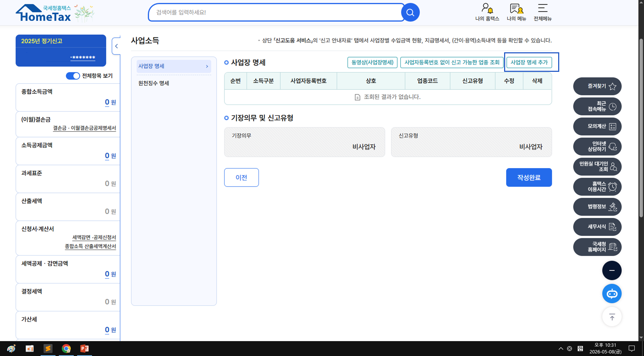Click the 업종코드 column header

tap(427, 81)
